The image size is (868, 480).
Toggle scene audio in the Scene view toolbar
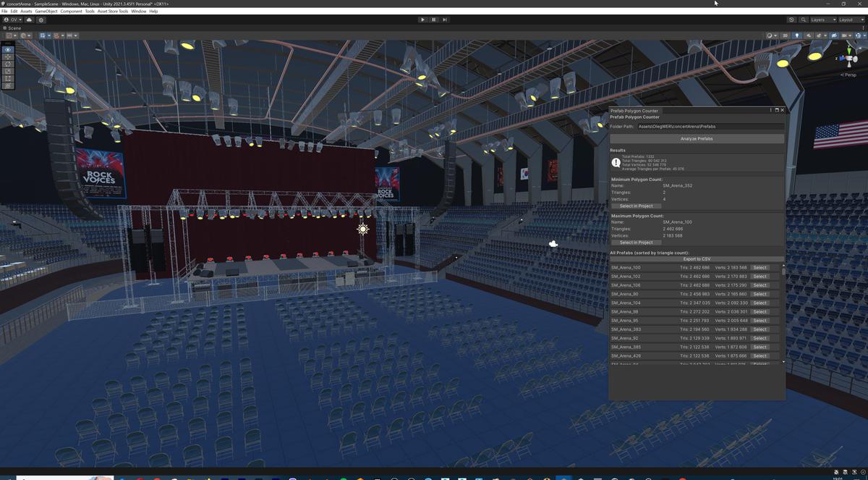tap(807, 35)
